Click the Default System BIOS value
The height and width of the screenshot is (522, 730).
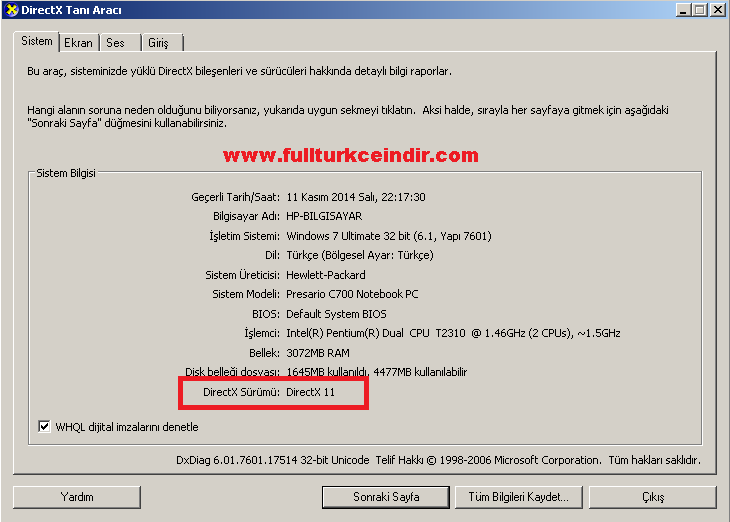[336, 314]
